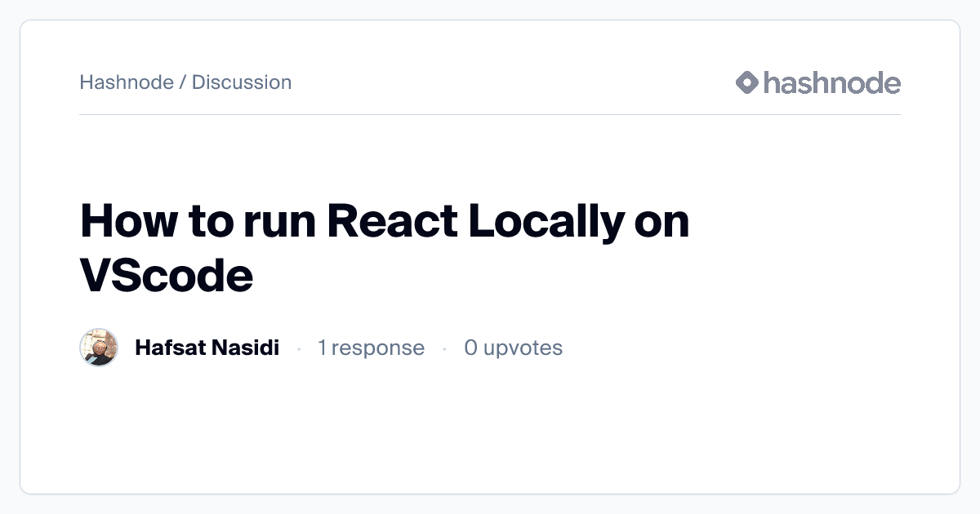Click the dot between response and upvotes
Screen dimensions: 980x514
444,349
